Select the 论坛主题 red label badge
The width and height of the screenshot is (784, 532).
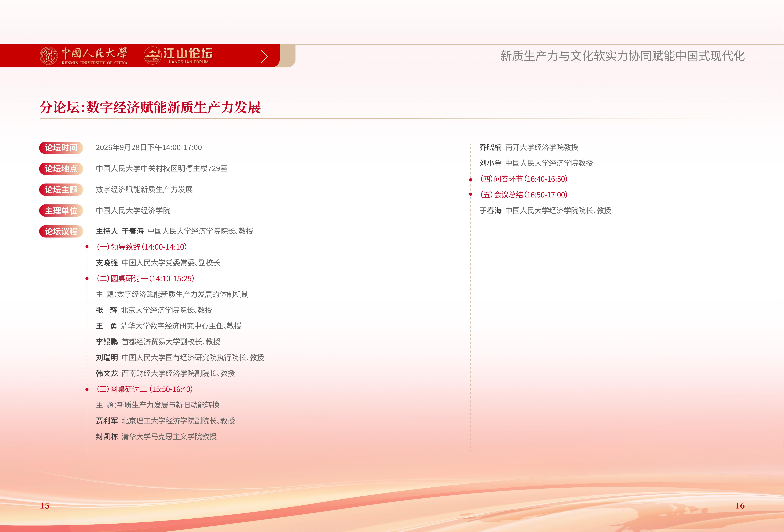coord(61,190)
